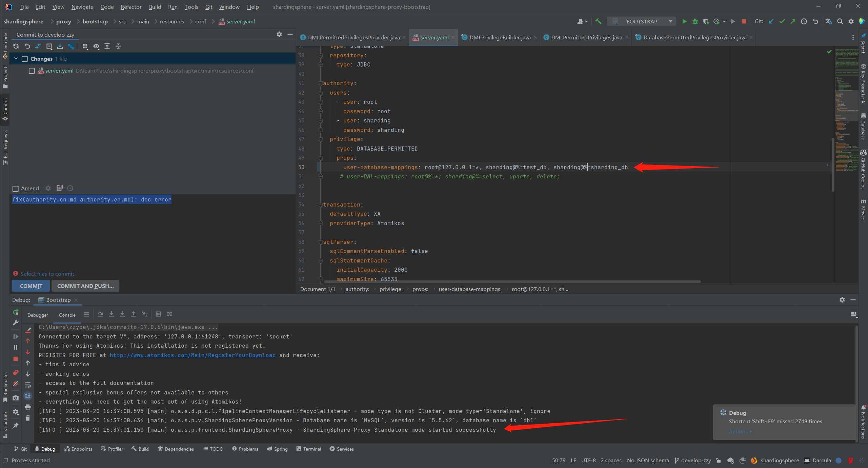Click the Rollback icon in Commit panel

click(x=27, y=46)
